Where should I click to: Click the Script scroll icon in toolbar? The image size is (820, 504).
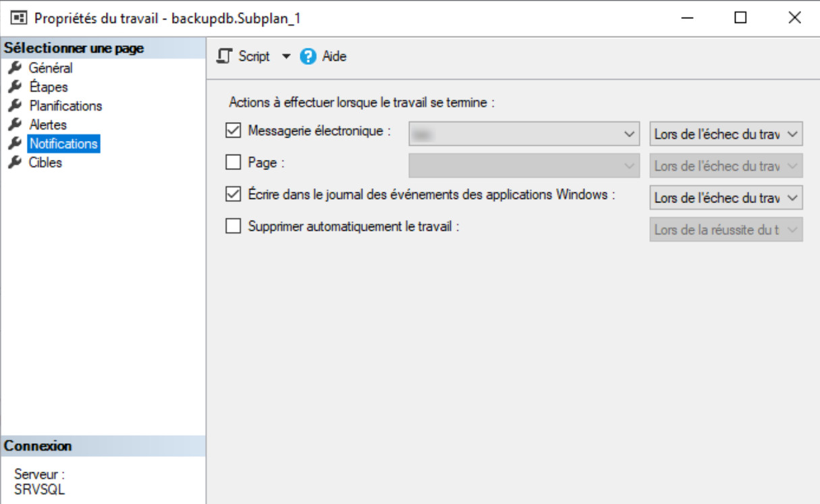pyautogui.click(x=224, y=57)
